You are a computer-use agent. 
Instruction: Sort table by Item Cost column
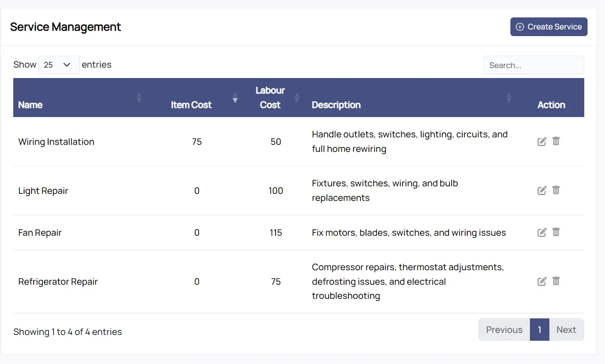[191, 105]
